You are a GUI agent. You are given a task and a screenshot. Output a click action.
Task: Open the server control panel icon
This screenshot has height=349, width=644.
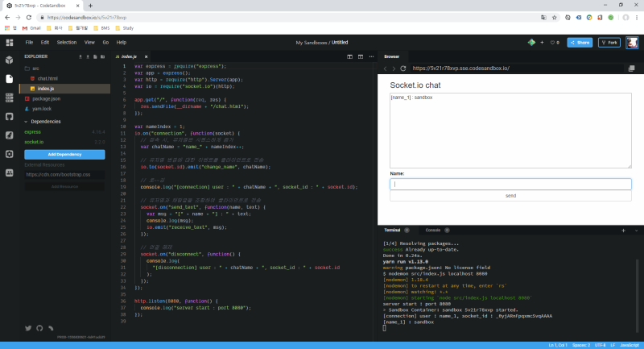tap(10, 98)
